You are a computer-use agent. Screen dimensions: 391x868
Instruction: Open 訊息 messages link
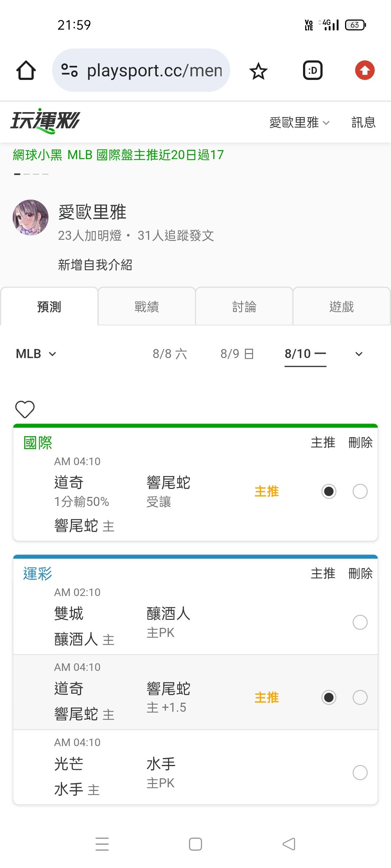pyautogui.click(x=363, y=123)
